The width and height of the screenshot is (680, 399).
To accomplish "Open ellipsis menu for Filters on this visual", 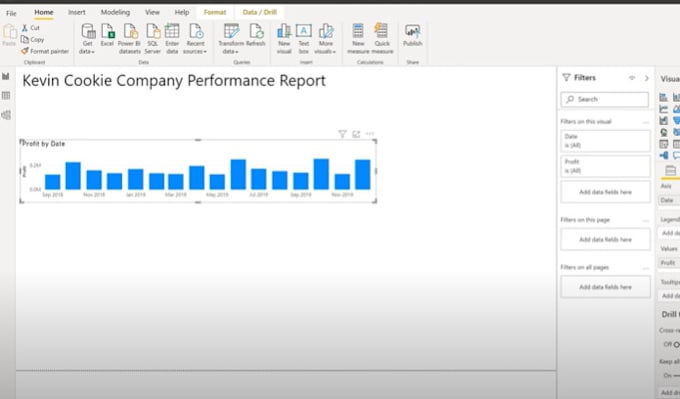I will coord(645,122).
